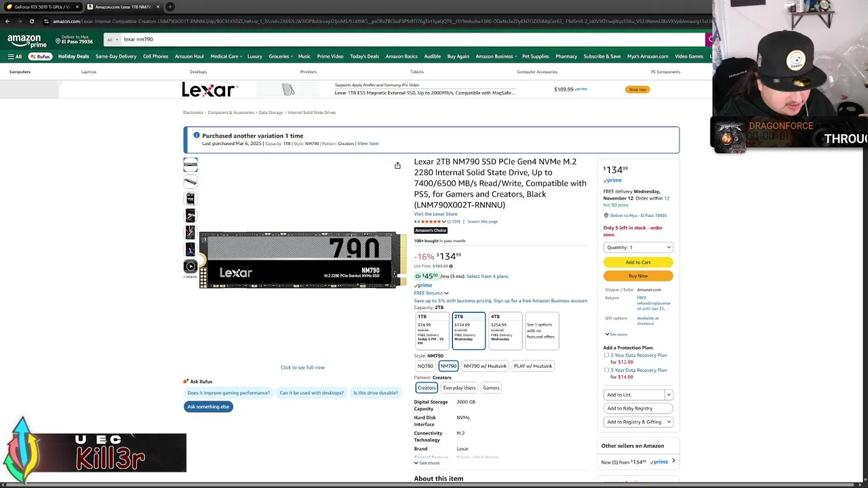Visit the Lexar Store link
Screen dimensions: 868x488
click(x=435, y=214)
